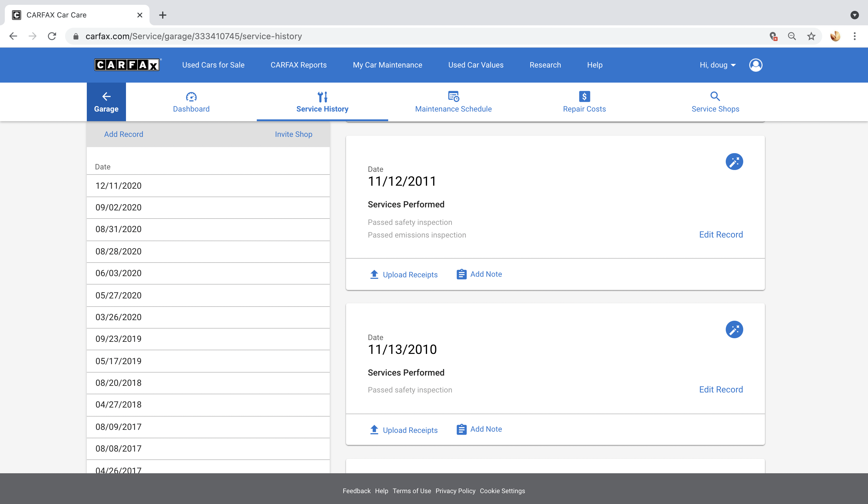This screenshot has height=504, width=868.
Task: Expand the Hi, doug account dropdown
Action: point(718,65)
